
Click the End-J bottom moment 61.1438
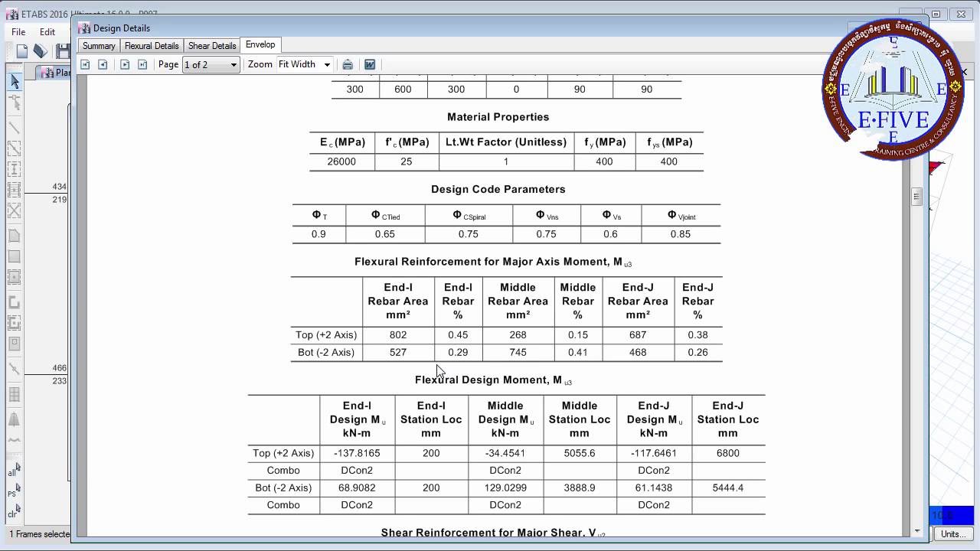654,487
